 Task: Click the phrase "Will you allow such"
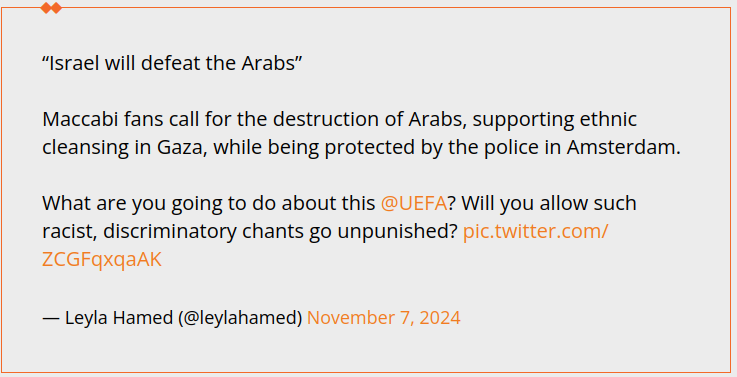point(549,204)
